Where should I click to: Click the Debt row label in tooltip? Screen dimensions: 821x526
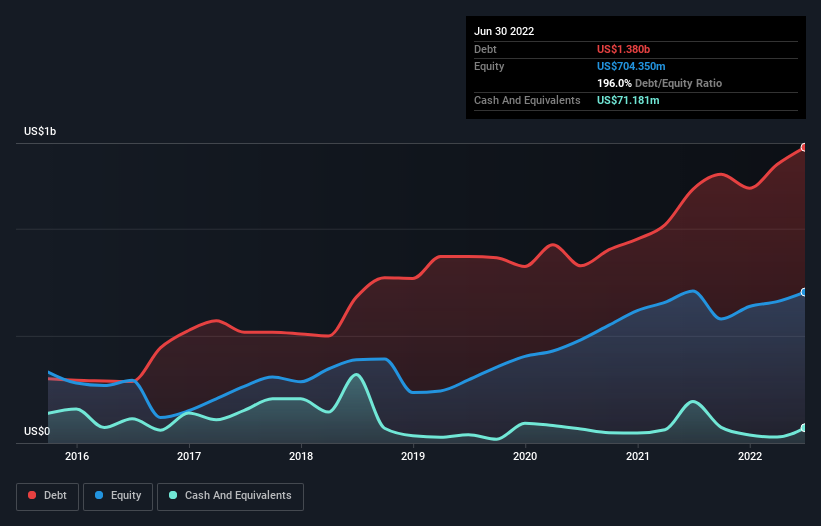485,49
